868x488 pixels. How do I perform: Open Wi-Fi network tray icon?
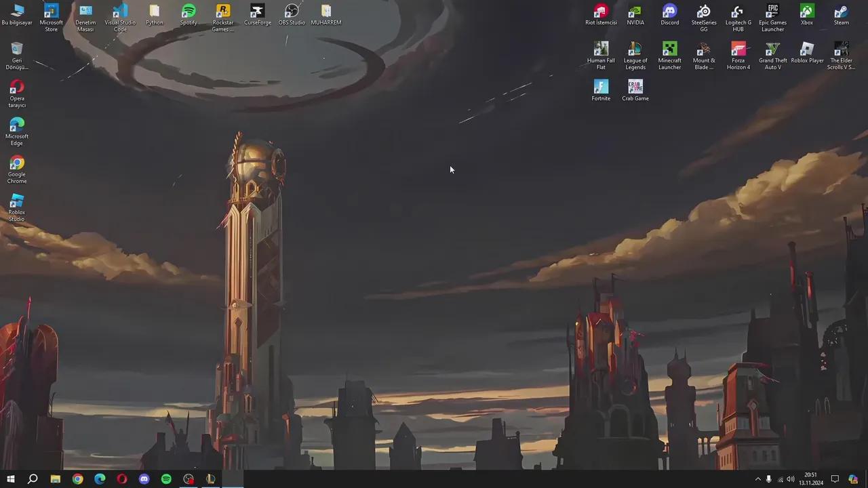click(780, 479)
